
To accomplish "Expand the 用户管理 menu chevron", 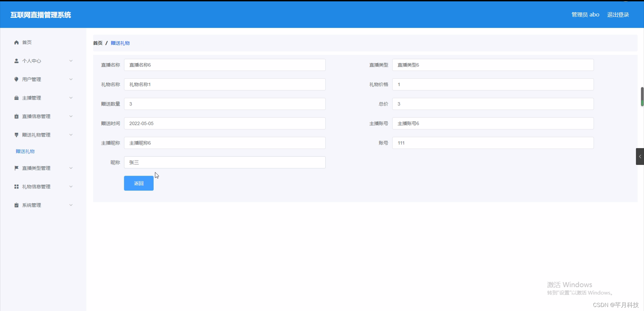I will pyautogui.click(x=71, y=79).
